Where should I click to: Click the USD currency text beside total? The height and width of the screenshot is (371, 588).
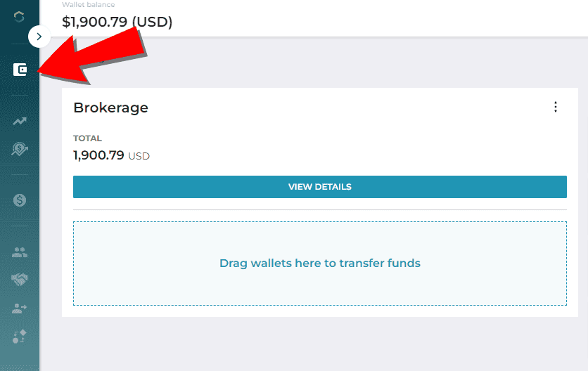click(139, 156)
